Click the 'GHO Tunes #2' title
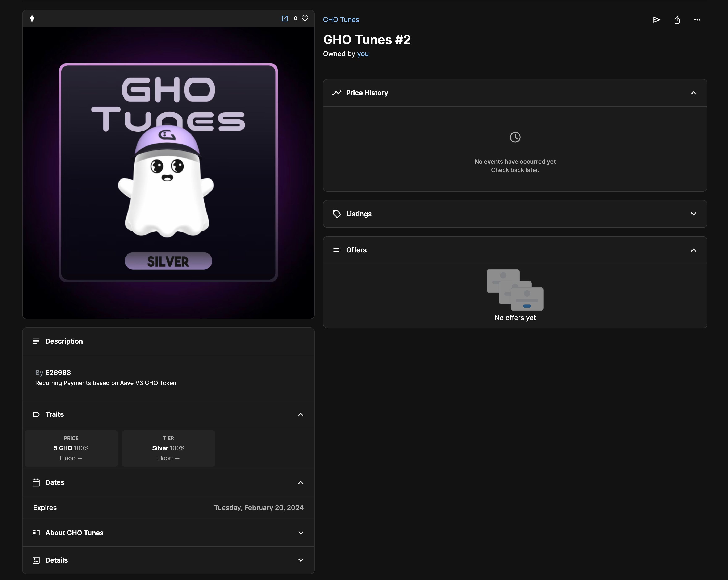The width and height of the screenshot is (728, 580). click(367, 40)
